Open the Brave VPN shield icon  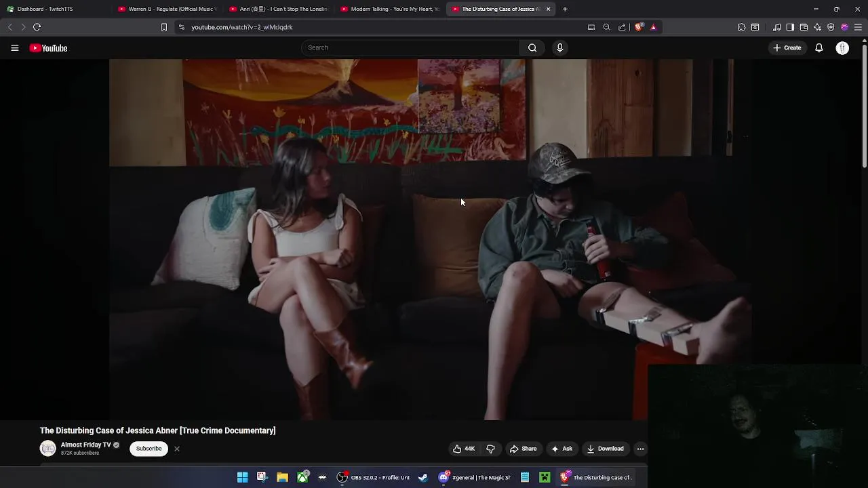coord(831,27)
